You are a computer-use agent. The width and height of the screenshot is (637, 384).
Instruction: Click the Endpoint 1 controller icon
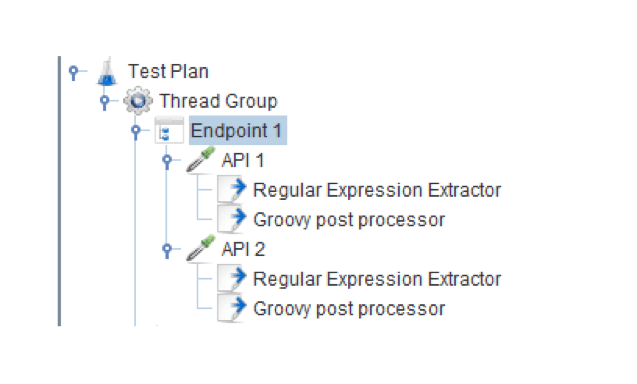tap(169, 130)
